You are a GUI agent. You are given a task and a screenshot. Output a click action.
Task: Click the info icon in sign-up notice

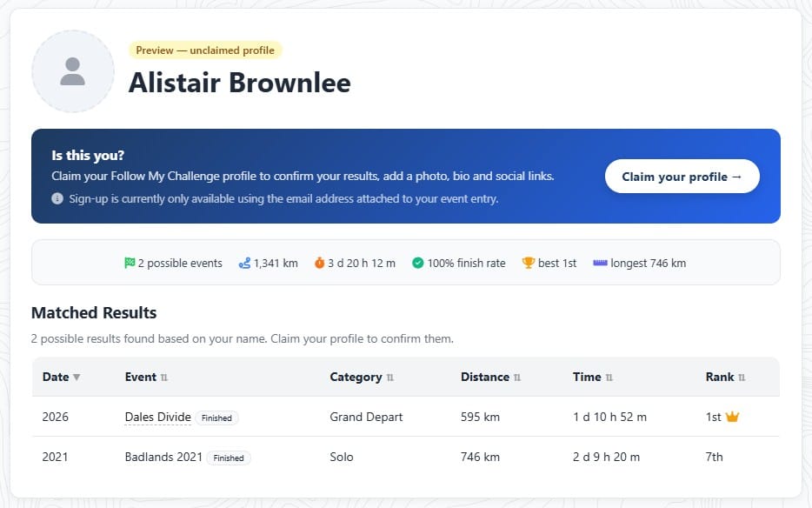point(57,198)
